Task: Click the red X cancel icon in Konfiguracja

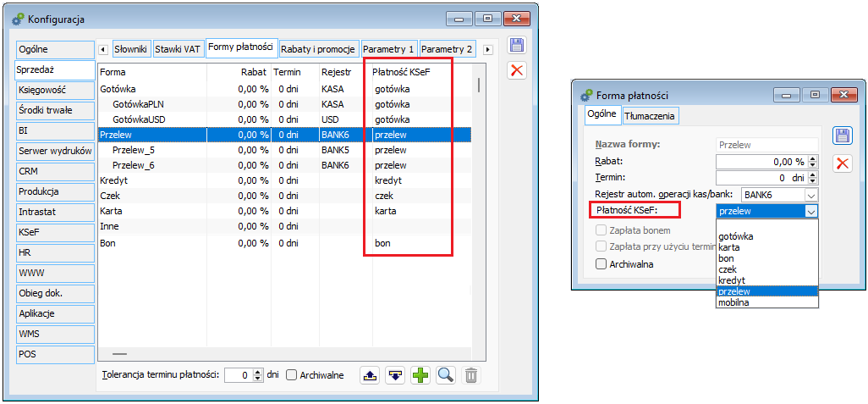Action: (516, 71)
